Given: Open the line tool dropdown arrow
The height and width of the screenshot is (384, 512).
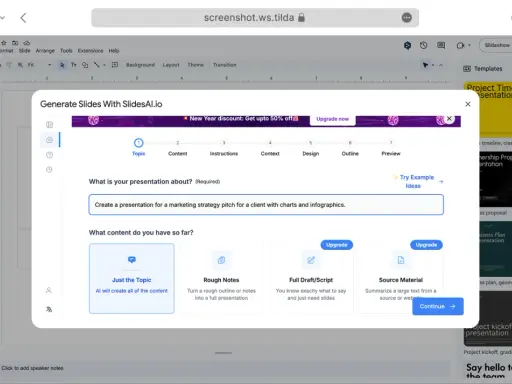Looking at the screenshot, I should click(104, 65).
